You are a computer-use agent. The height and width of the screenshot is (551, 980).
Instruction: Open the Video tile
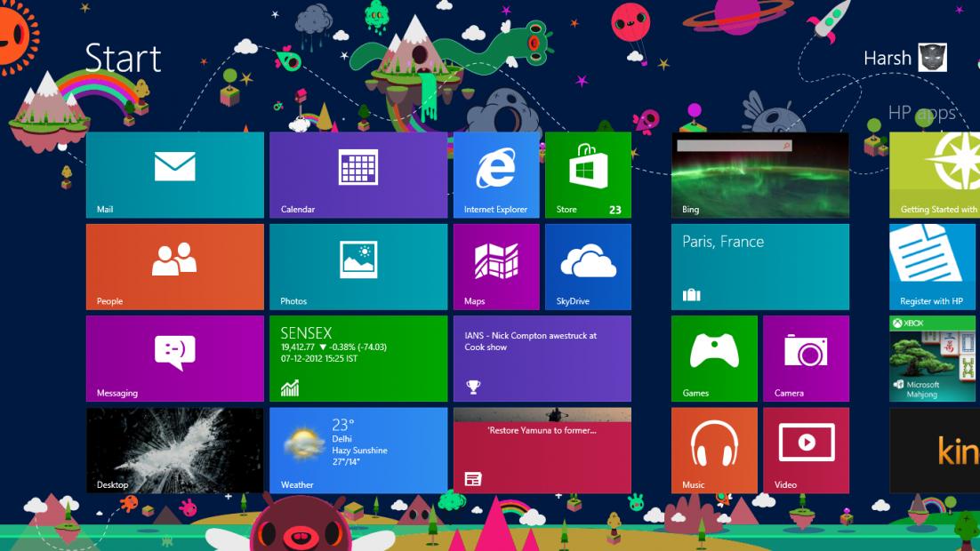tap(806, 450)
